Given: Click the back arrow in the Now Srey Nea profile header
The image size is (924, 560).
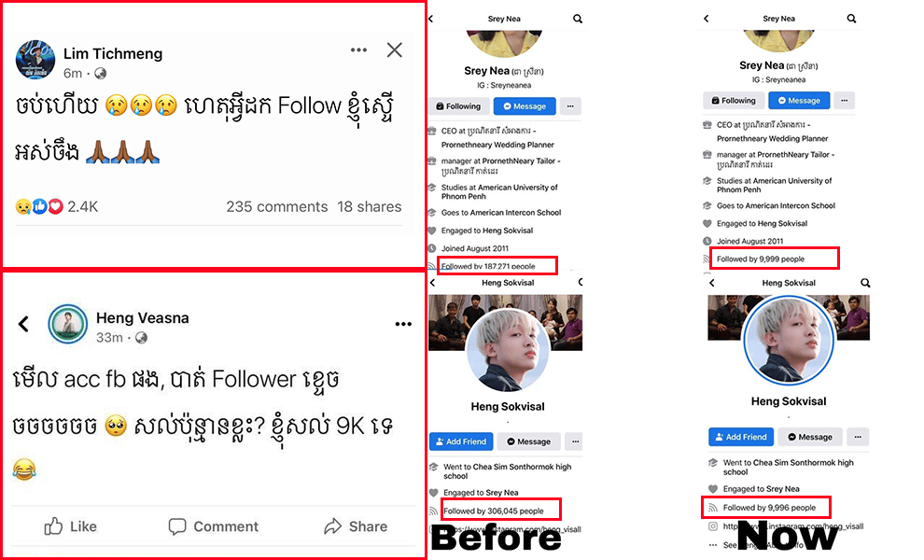Looking at the screenshot, I should pos(707,19).
